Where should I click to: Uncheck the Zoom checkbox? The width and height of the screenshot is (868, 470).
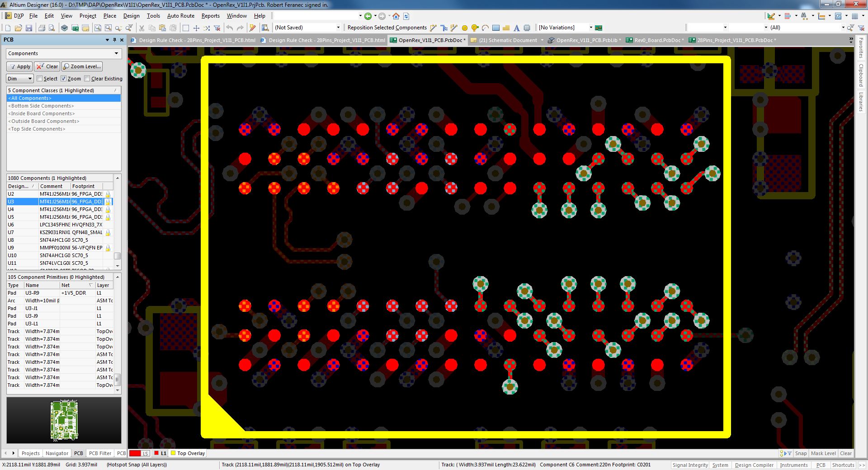point(63,78)
